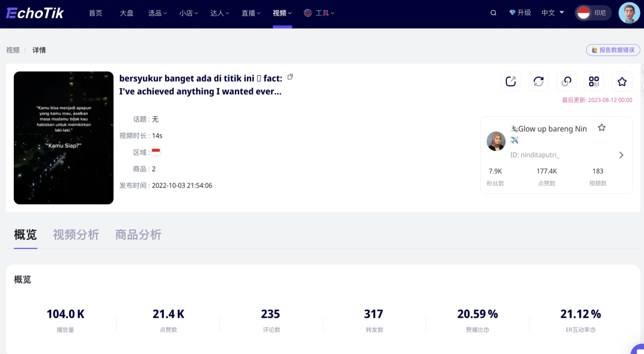Switch to the 商品分析 tab

(138, 235)
